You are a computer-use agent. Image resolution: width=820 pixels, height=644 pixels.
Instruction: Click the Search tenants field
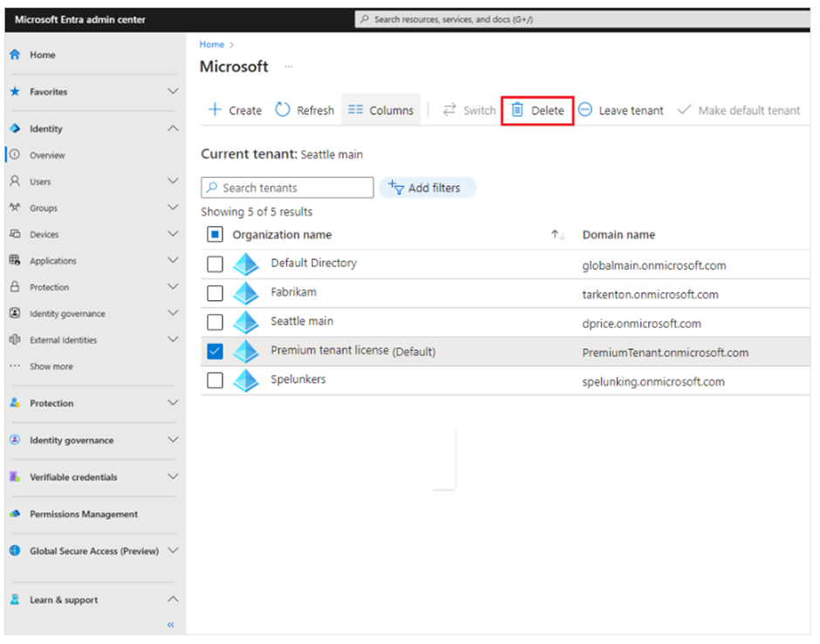click(287, 188)
